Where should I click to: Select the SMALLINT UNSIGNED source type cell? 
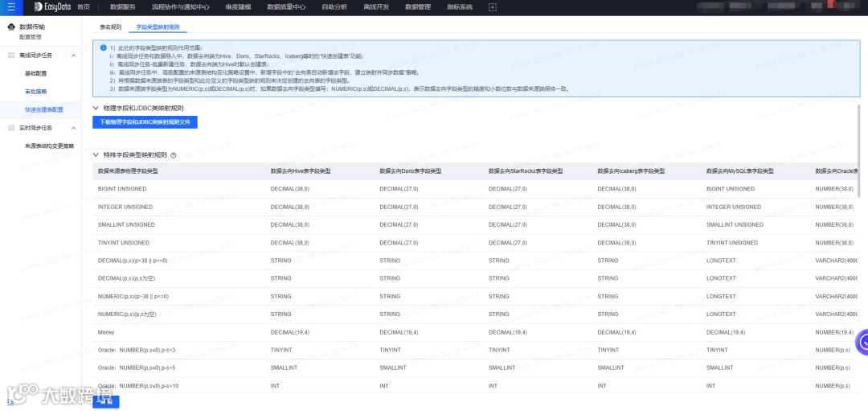click(x=127, y=225)
